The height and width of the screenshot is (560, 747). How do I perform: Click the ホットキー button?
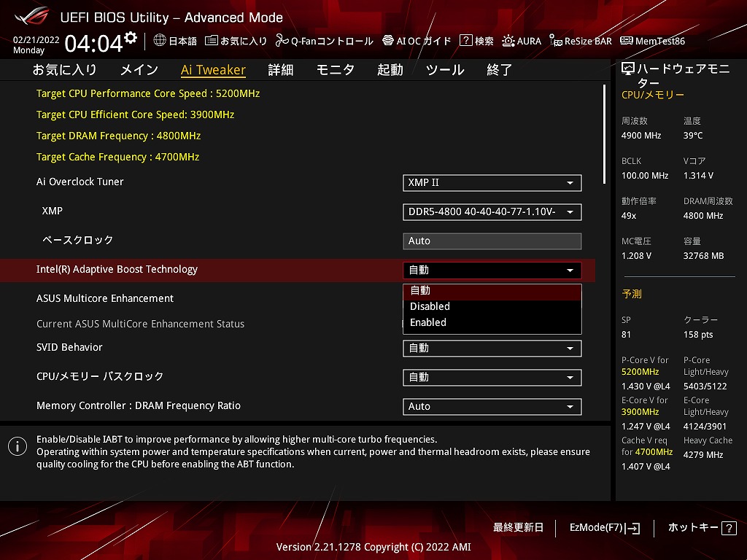703,528
